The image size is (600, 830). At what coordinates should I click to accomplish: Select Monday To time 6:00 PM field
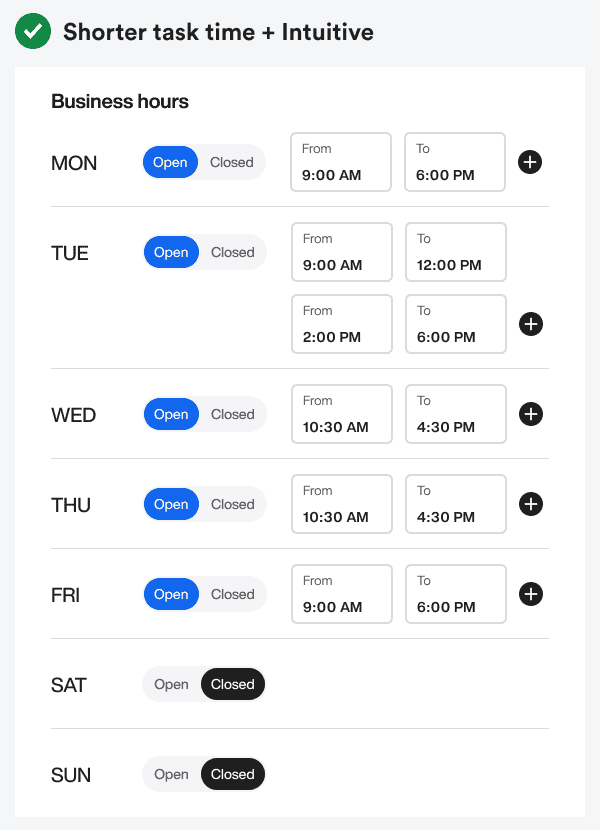(454, 162)
